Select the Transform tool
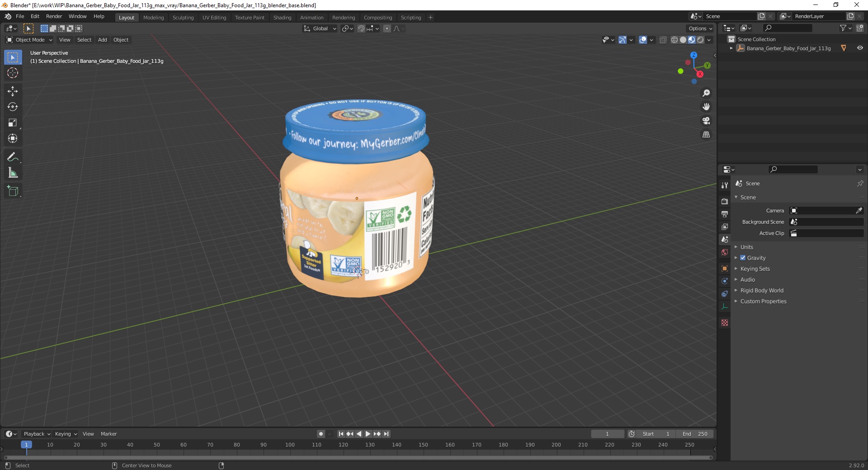The image size is (868, 470). coord(13,139)
